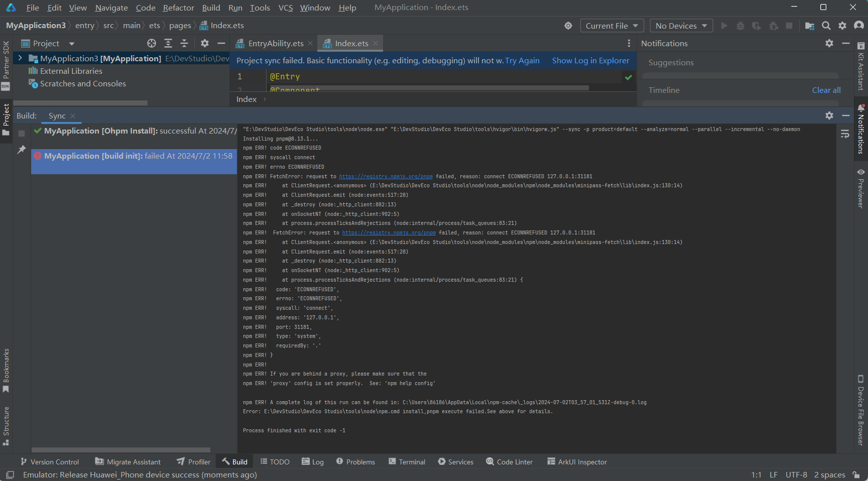Click Clear all in Notifications timeline
The width and height of the screenshot is (868, 481).
pos(826,90)
